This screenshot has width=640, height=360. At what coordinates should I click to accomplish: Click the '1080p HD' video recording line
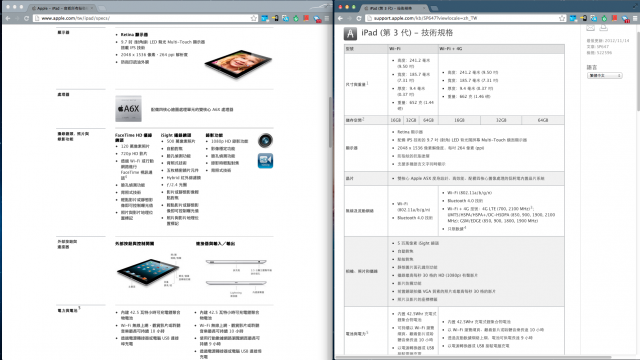pyautogui.click(x=229, y=141)
